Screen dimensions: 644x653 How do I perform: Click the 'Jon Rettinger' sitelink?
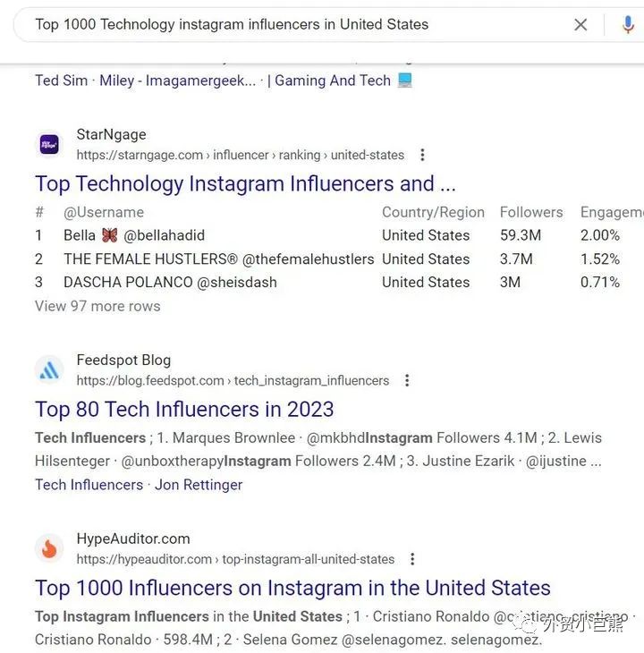(199, 485)
